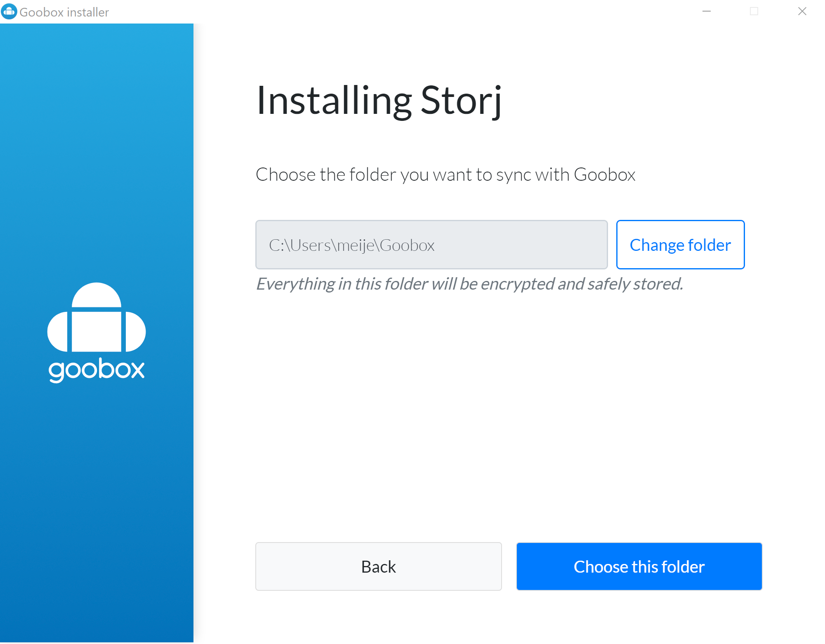Go back with the Back button

click(x=378, y=566)
